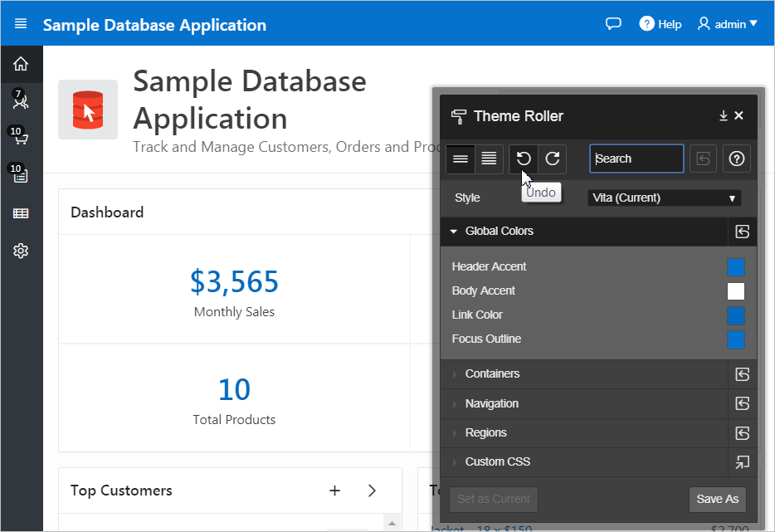The image size is (775, 532).
Task: Pick the Header Accent color swatch
Action: pos(735,267)
